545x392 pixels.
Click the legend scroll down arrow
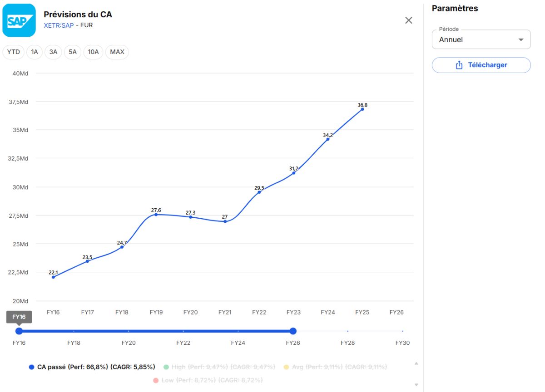tap(416, 384)
